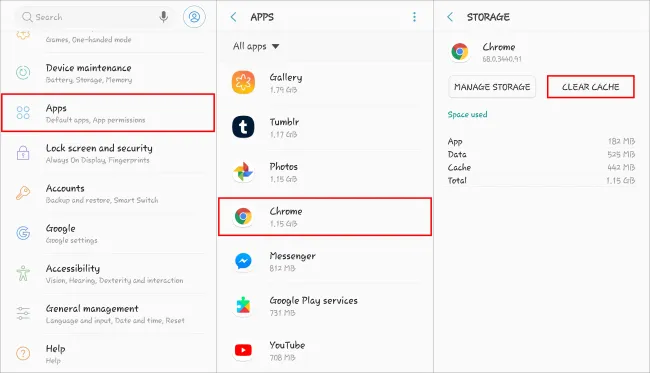Tap the Google Play services puzzle icon
650x373 pixels.
[243, 306]
